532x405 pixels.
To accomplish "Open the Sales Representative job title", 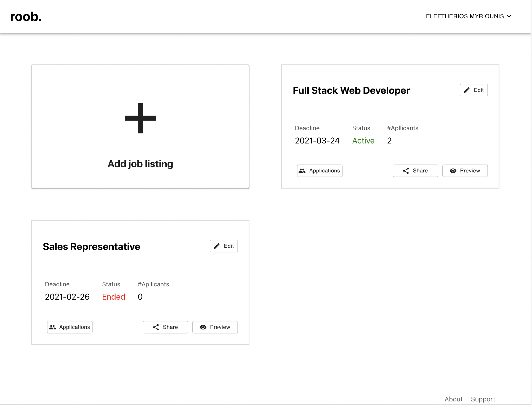I will (91, 247).
